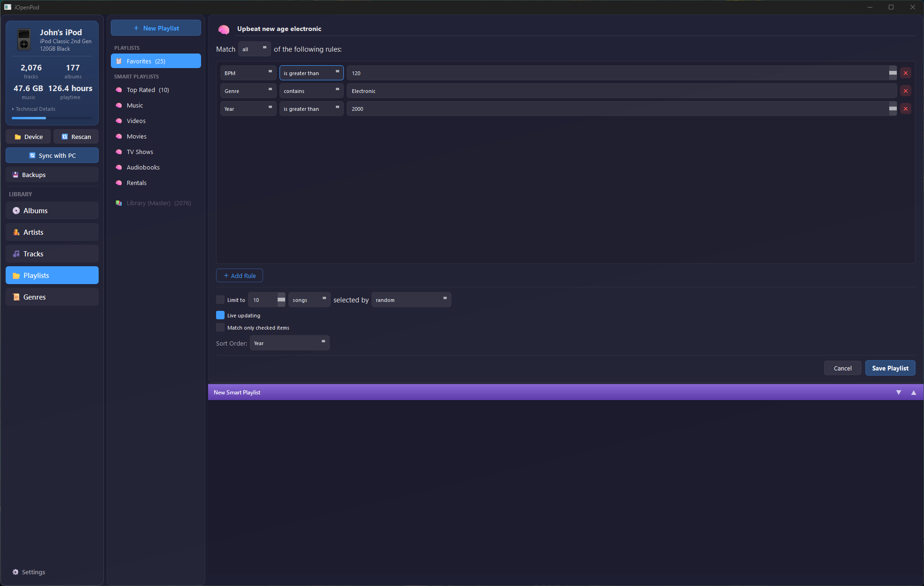Open the selected by random dropdown
This screenshot has height=586, width=924.
(x=411, y=300)
